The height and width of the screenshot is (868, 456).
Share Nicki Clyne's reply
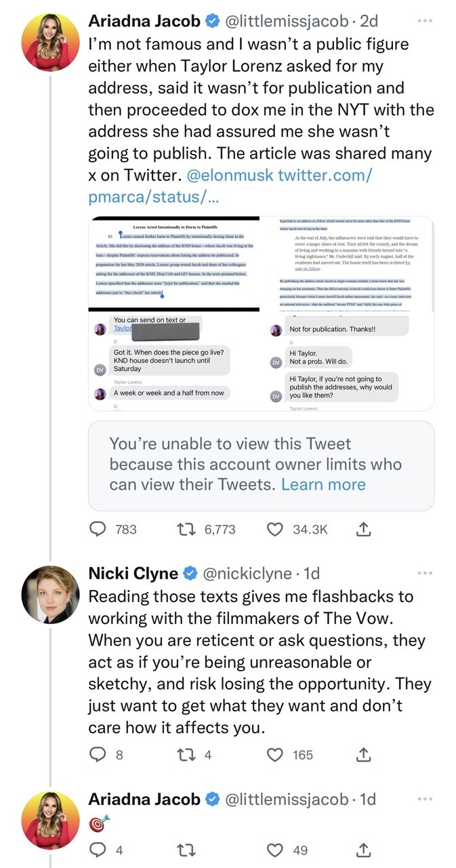click(x=364, y=755)
